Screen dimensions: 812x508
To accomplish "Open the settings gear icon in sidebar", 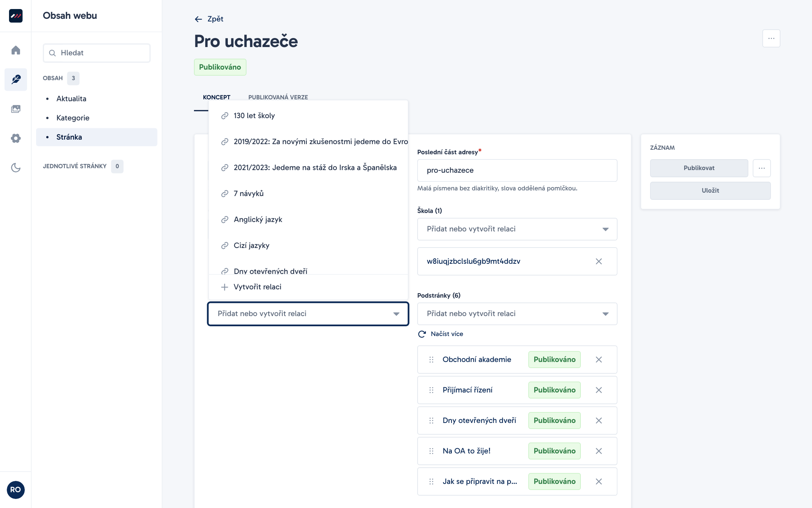I will [x=15, y=138].
